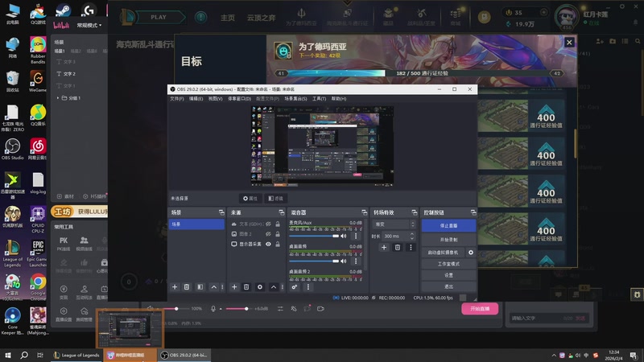Expand the 分组 1 group in bilibili
This screenshot has height=362, width=644.
pyautogui.click(x=58, y=98)
